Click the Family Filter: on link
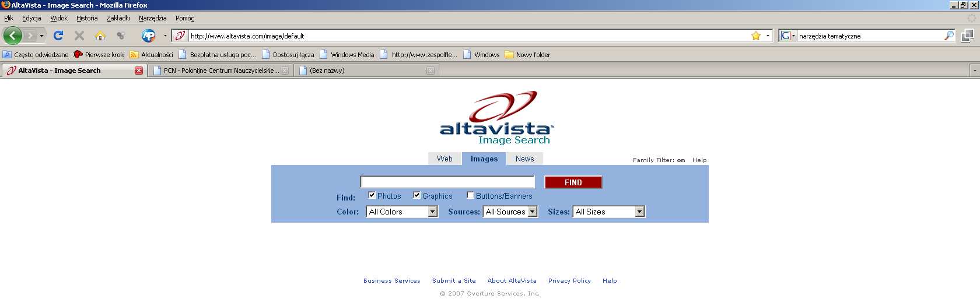980x306 pixels. pos(659,160)
